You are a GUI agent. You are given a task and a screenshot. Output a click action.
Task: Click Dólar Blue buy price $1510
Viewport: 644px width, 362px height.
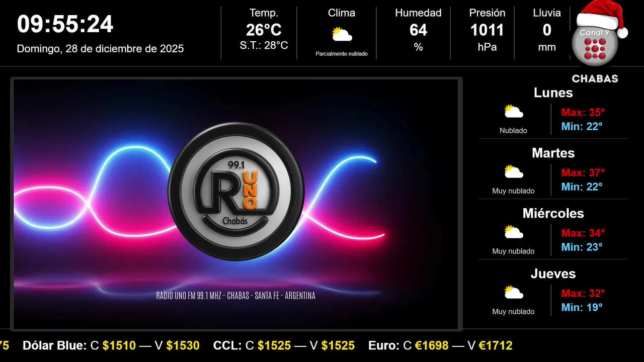(x=119, y=345)
